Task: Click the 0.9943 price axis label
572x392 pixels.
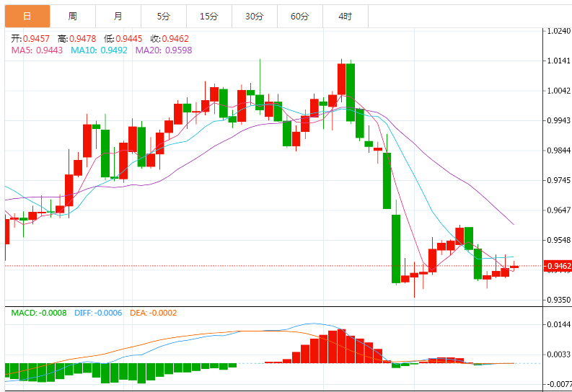Action: pyautogui.click(x=558, y=120)
